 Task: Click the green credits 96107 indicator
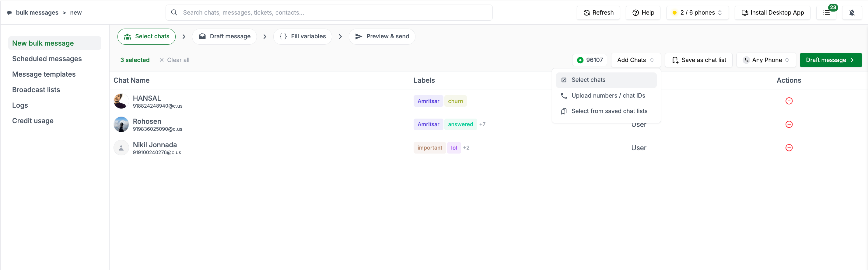click(590, 60)
